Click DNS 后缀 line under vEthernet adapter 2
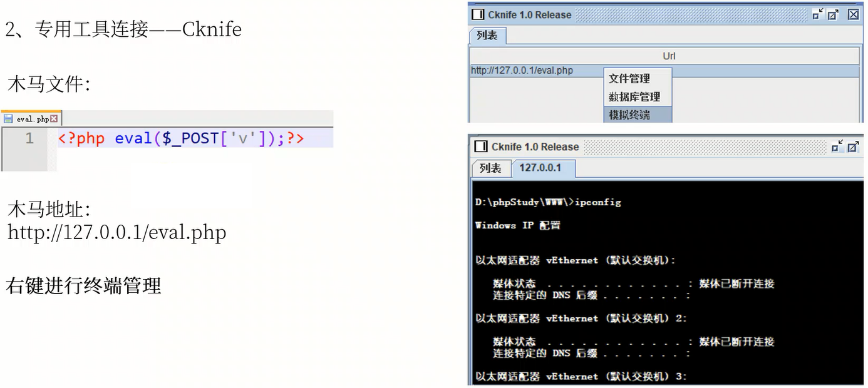The image size is (868, 388). (x=591, y=353)
